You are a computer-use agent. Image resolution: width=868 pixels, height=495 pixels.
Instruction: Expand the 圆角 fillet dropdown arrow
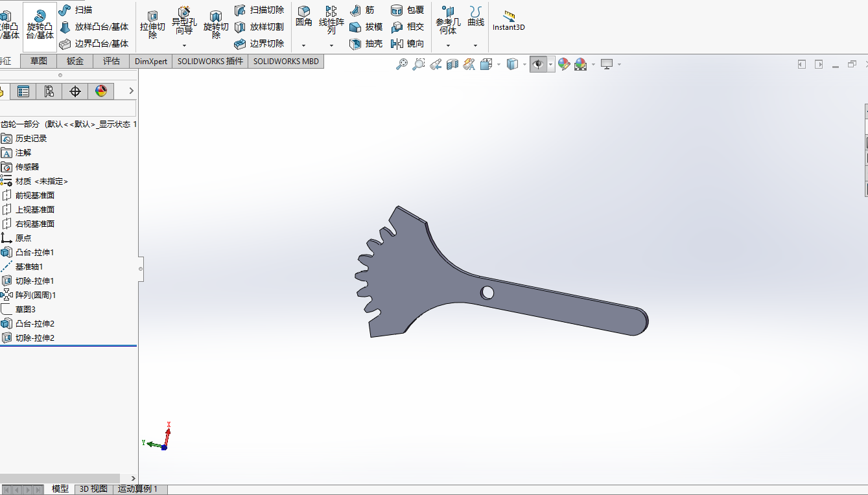[303, 45]
